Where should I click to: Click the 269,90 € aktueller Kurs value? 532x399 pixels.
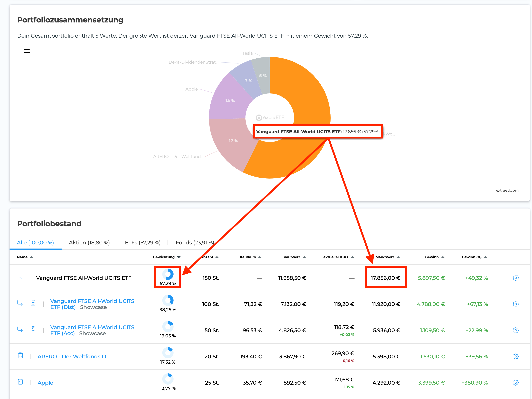click(343, 353)
